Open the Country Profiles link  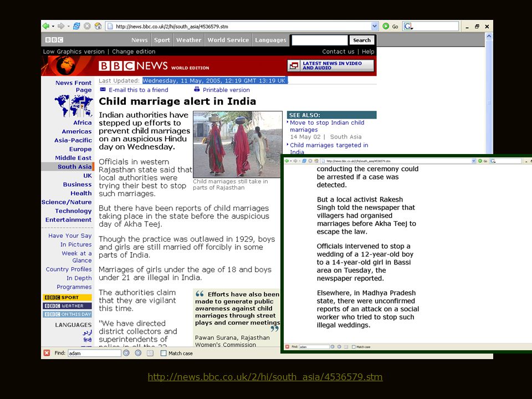69,269
